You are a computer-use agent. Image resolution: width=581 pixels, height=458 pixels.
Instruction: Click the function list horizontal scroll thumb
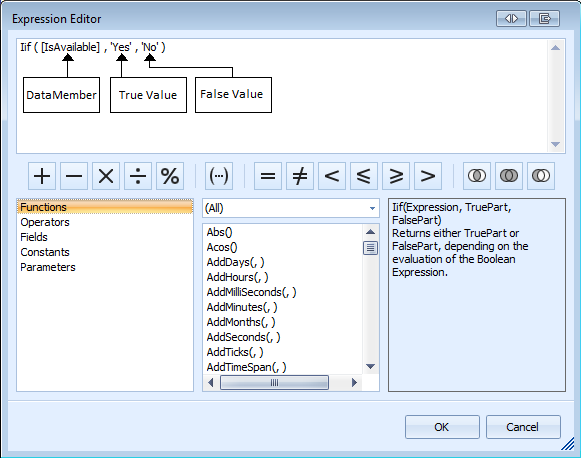(x=274, y=382)
